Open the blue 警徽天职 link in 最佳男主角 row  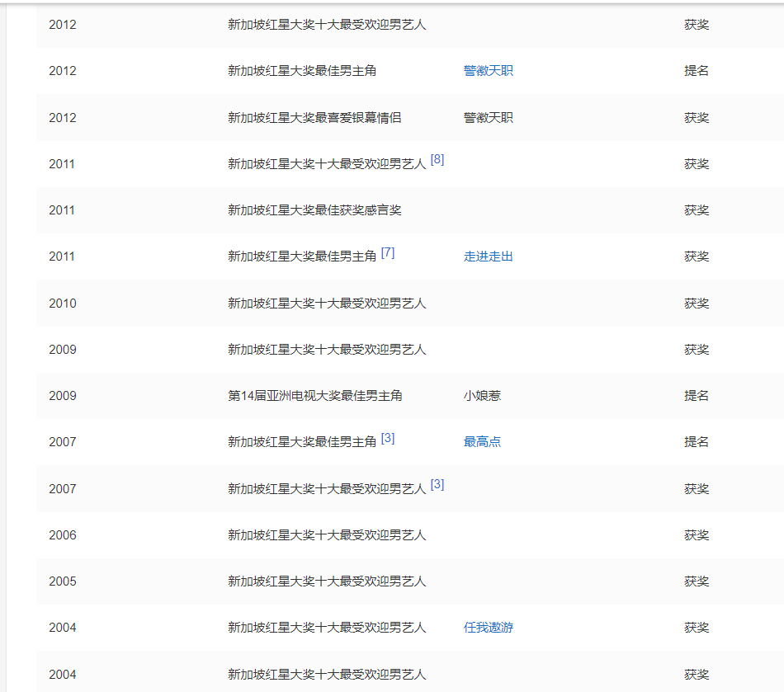tap(488, 71)
